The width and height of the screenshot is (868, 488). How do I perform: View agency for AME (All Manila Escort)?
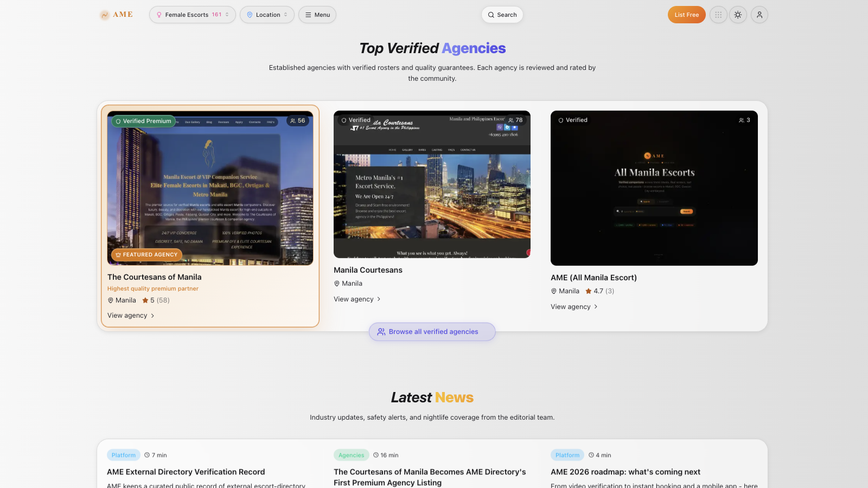pos(574,307)
